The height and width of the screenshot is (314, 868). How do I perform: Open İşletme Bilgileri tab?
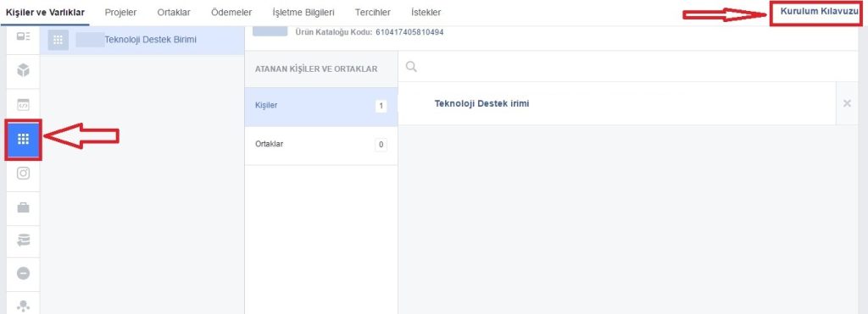click(303, 12)
